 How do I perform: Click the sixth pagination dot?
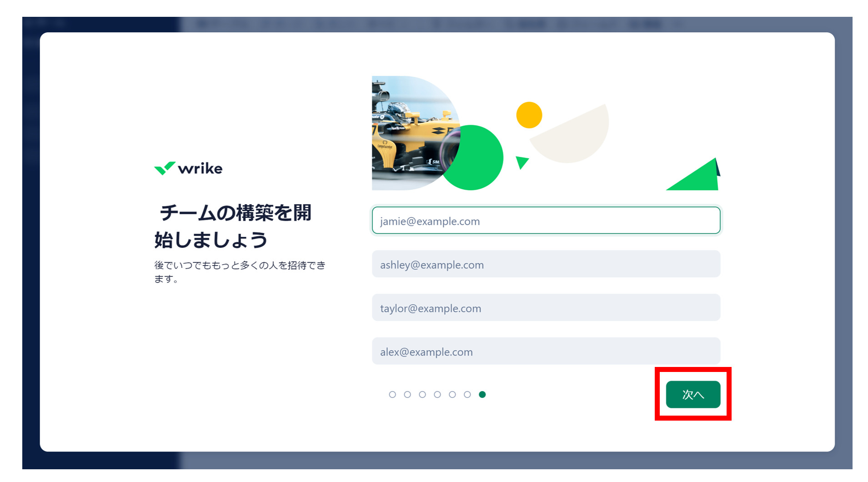(468, 394)
